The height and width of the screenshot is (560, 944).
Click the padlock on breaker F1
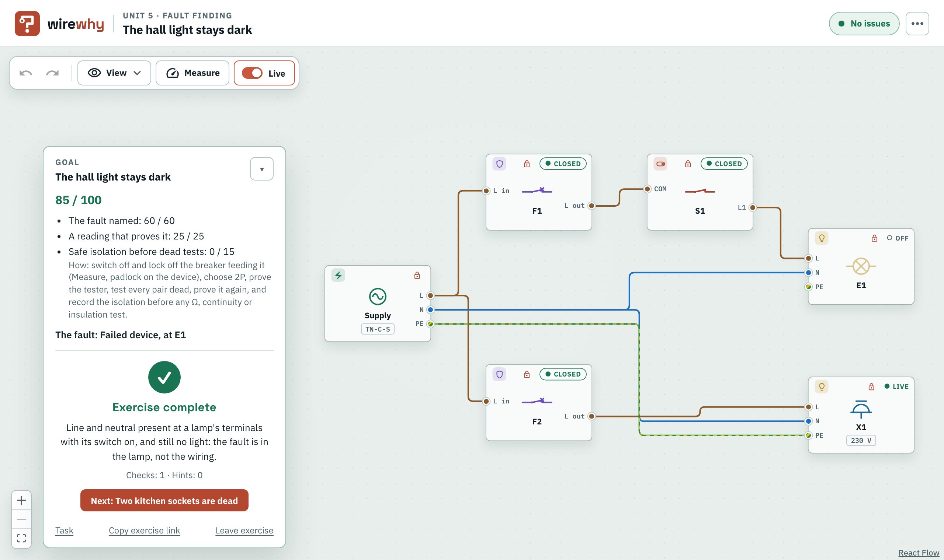(x=527, y=164)
